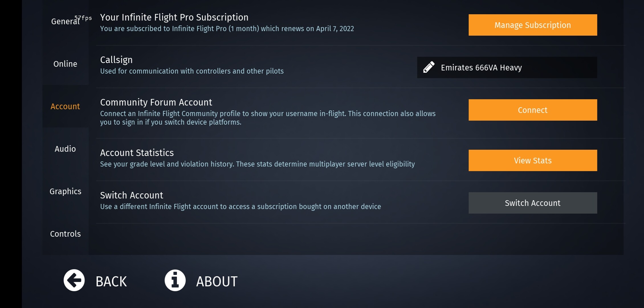Click the Infinite Flight Pro Subscription heading
Viewport: 644px width, 308px height.
coord(174,17)
